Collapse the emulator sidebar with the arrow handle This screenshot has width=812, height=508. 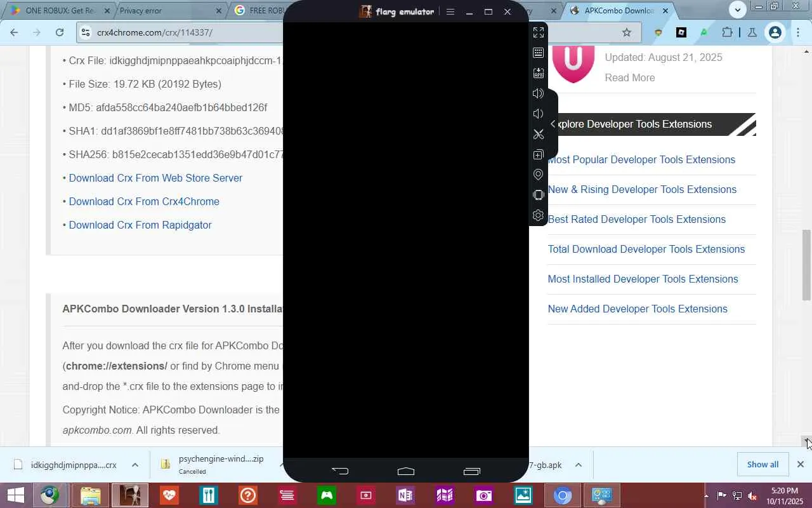coord(553,124)
